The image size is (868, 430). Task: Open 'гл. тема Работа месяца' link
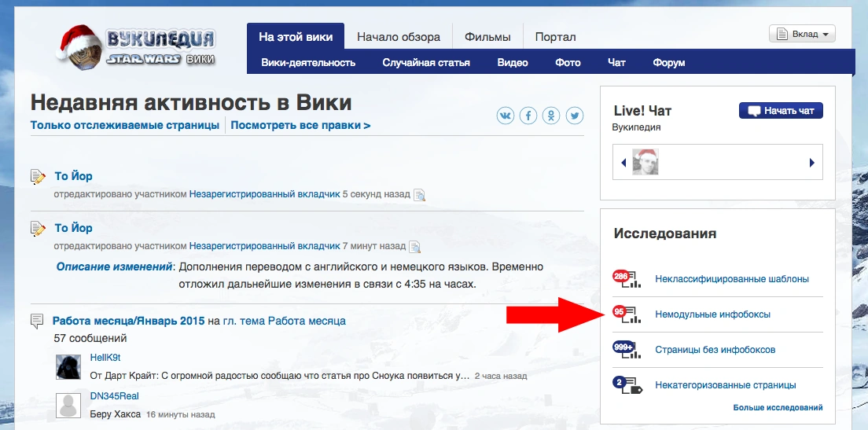tap(284, 321)
